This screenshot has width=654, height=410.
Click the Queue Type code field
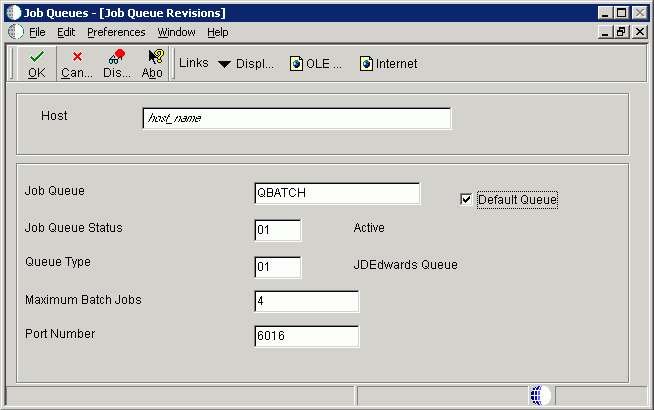(x=278, y=267)
